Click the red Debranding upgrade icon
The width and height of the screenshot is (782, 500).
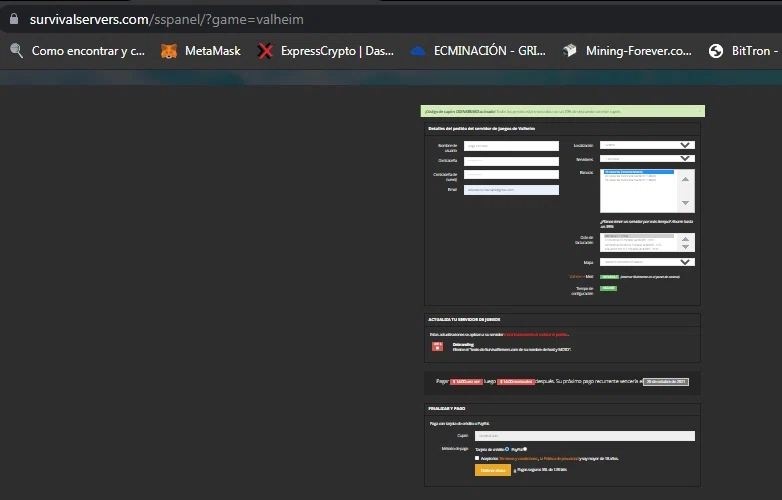[x=437, y=346]
